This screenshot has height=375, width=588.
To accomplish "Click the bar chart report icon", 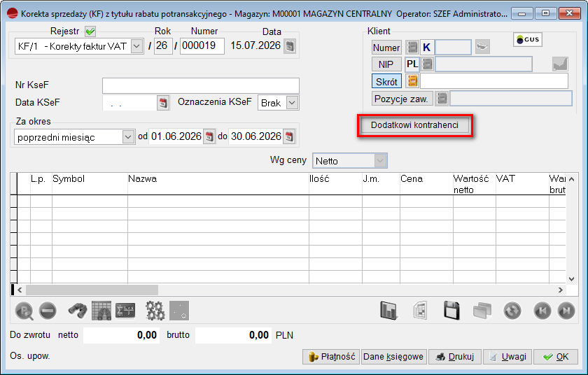I will point(389,311).
